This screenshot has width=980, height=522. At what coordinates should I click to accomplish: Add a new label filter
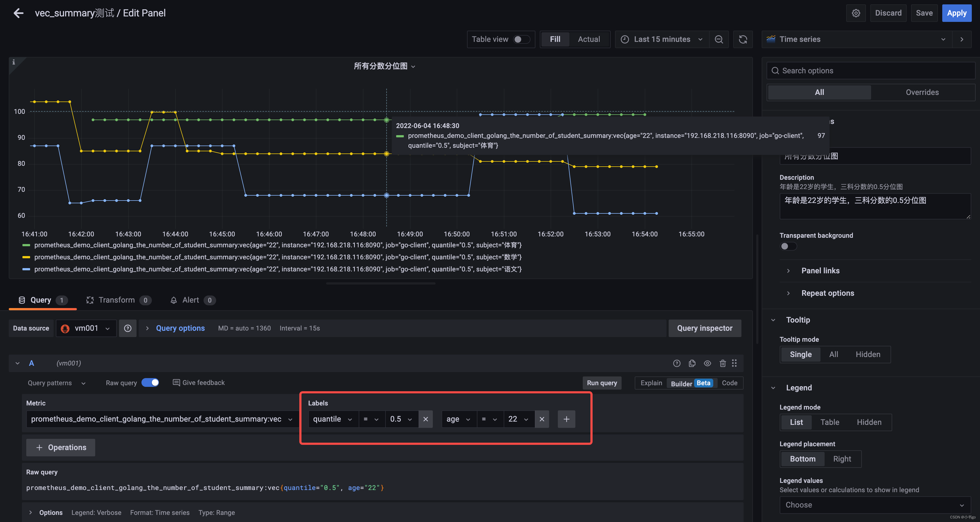566,419
